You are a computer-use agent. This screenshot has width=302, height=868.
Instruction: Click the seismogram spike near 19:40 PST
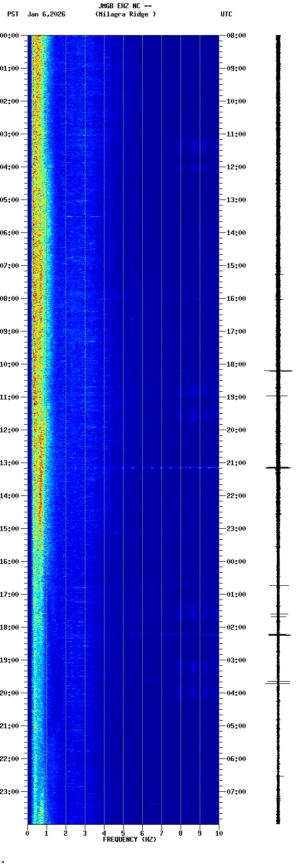(x=277, y=682)
